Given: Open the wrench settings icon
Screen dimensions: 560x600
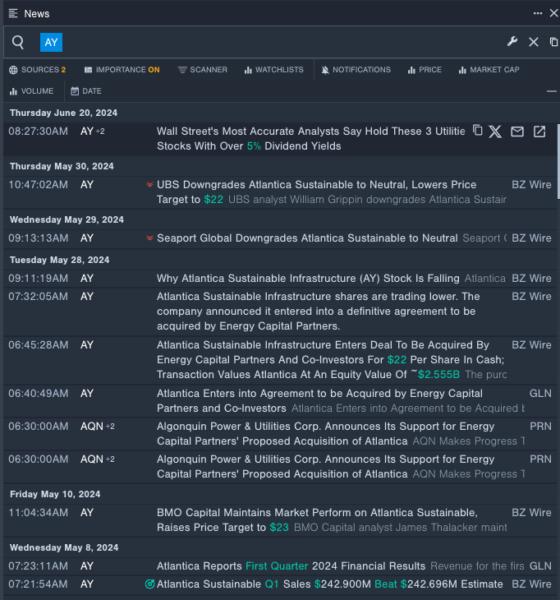Looking at the screenshot, I should click(x=512, y=41).
